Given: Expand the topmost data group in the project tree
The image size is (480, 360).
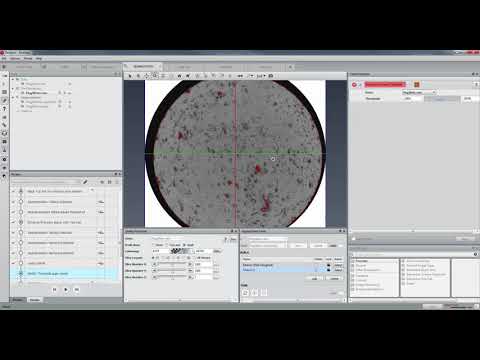Looking at the screenshot, I should coord(13,80).
